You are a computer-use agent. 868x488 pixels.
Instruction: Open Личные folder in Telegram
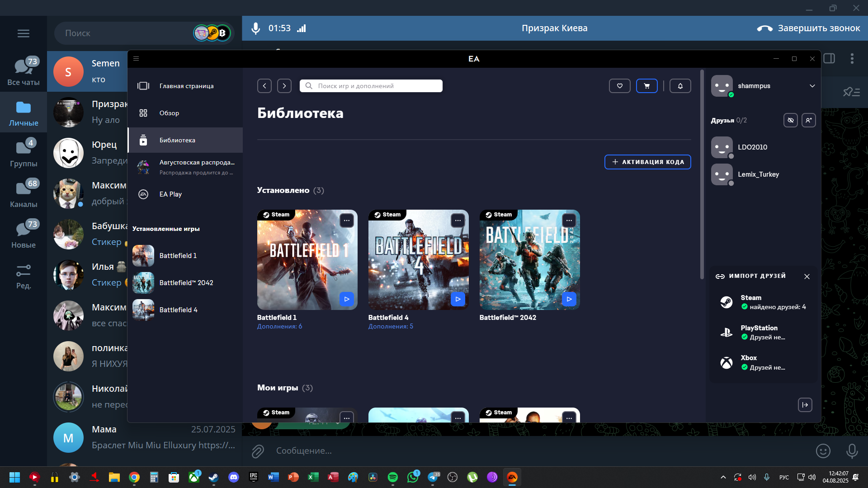[x=24, y=112]
